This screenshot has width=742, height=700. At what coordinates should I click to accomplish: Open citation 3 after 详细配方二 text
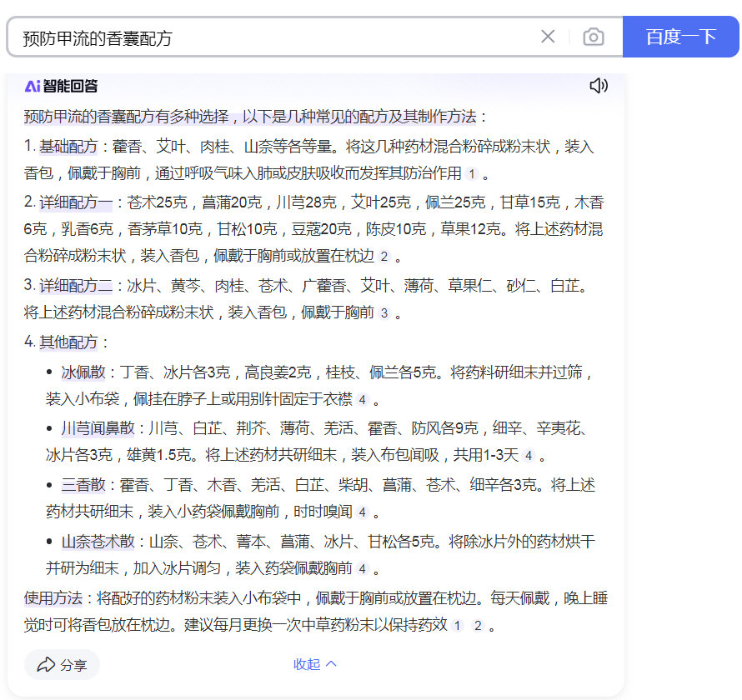(x=384, y=313)
